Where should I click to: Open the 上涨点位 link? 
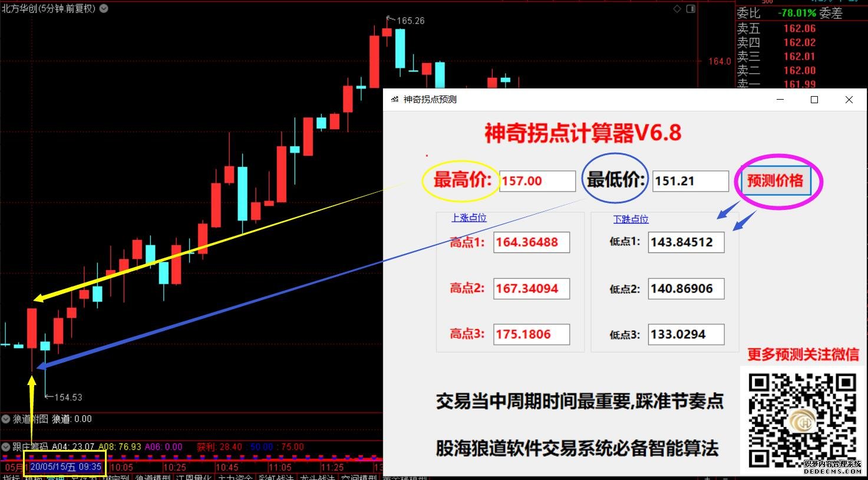pyautogui.click(x=468, y=218)
